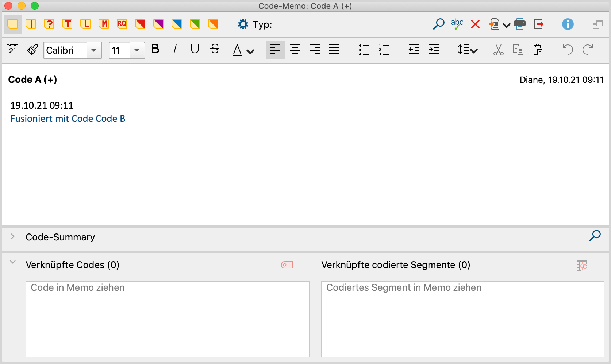This screenshot has width=611, height=364.
Task: Undock the memo window
Action: tap(598, 25)
